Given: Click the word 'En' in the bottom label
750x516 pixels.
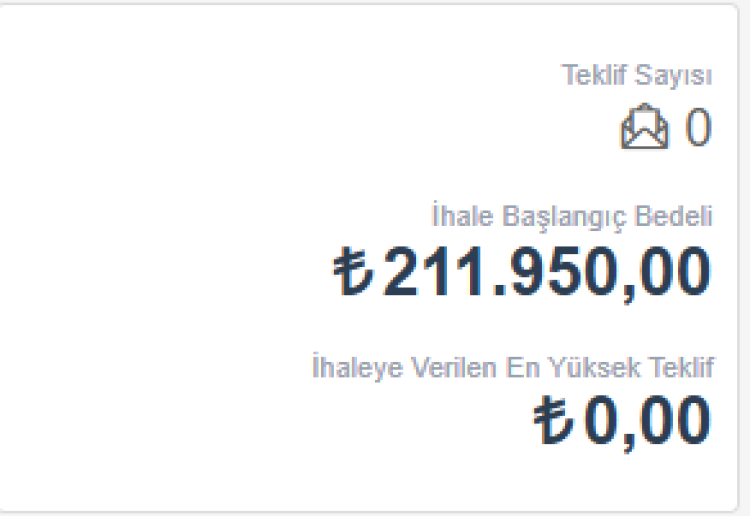Looking at the screenshot, I should click(x=525, y=367).
